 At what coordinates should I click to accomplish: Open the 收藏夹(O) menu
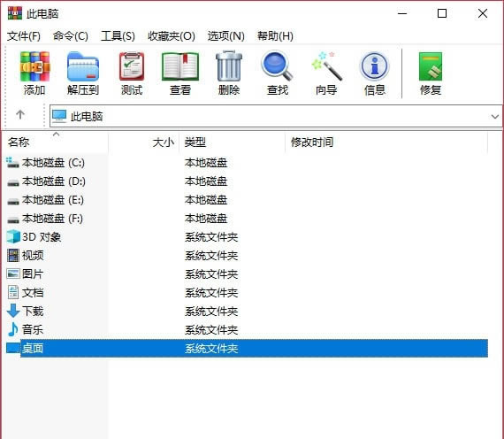172,36
